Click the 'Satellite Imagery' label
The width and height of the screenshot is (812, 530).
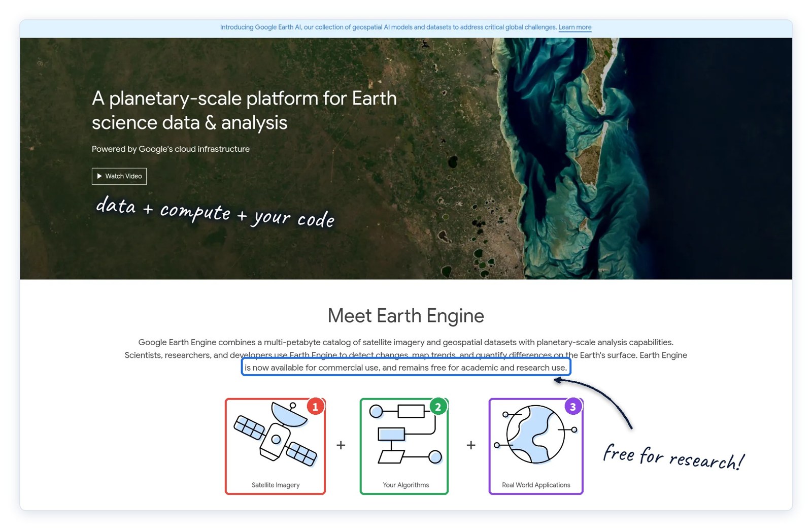pos(276,485)
